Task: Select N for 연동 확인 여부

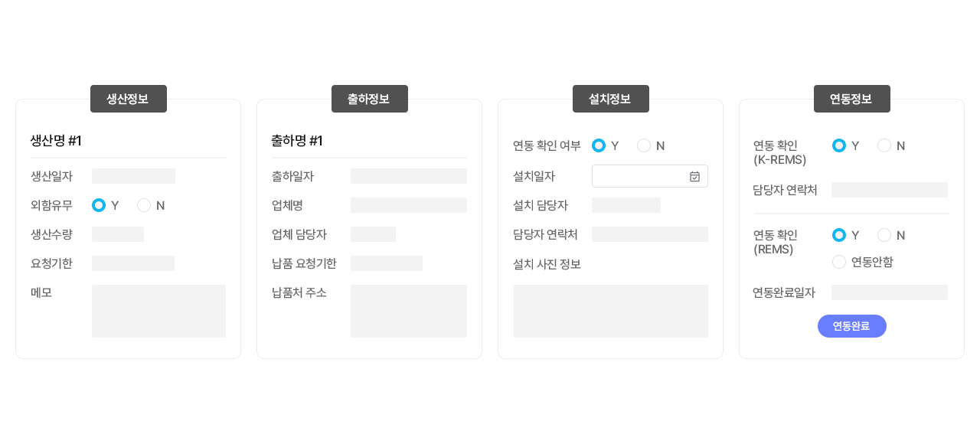Action: click(644, 145)
